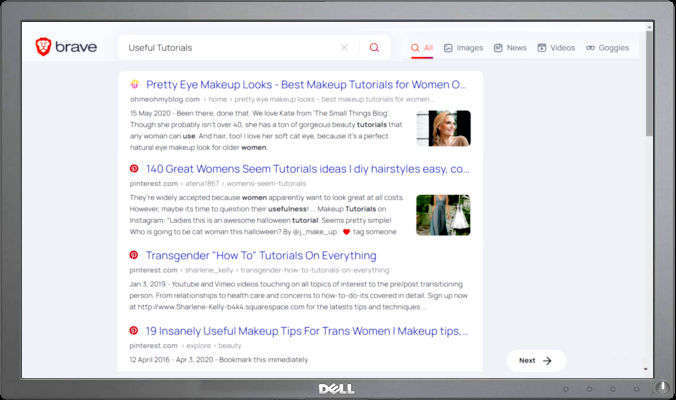The height and width of the screenshot is (400, 676).
Task: Open 19 Insanely Useful Makeup Tips link
Action: [x=307, y=331]
